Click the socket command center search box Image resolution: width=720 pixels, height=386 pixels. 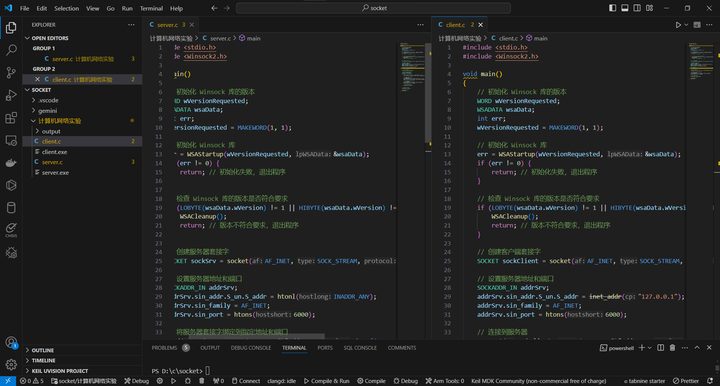(373, 8)
